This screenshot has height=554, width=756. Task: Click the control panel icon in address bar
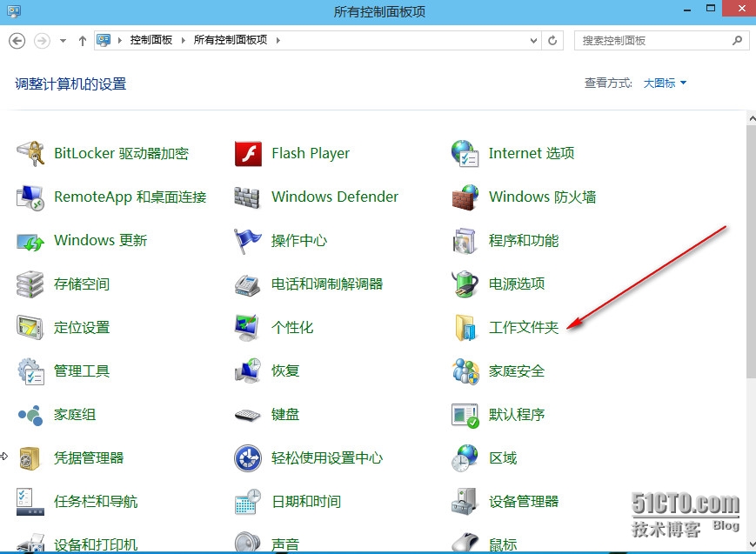click(x=104, y=40)
